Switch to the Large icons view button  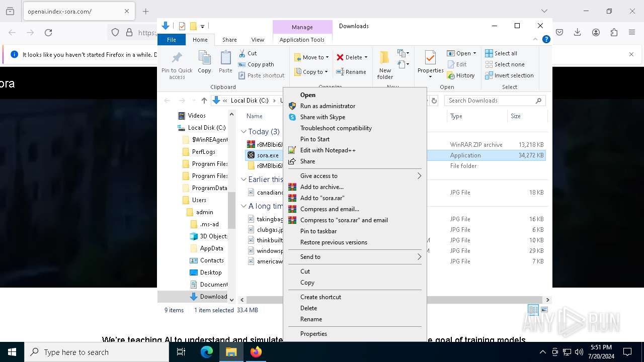click(x=544, y=310)
